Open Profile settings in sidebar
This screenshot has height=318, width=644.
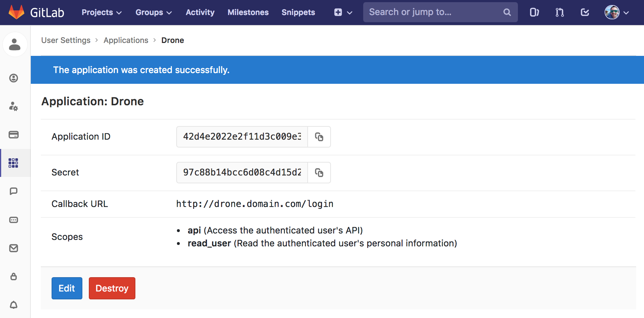[14, 78]
